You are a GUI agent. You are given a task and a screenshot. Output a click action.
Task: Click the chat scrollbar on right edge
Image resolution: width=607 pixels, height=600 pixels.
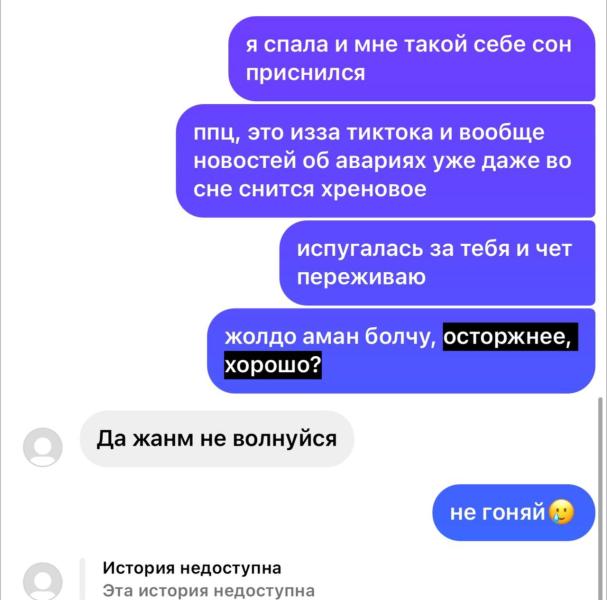click(600, 497)
